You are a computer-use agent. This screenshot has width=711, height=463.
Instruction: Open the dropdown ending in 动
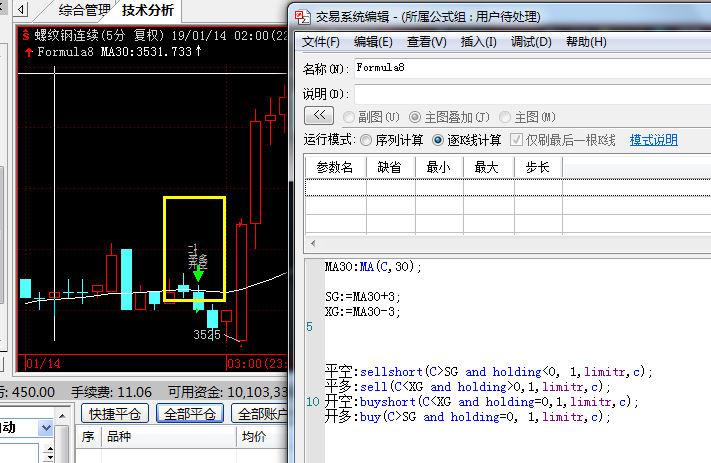click(46, 428)
